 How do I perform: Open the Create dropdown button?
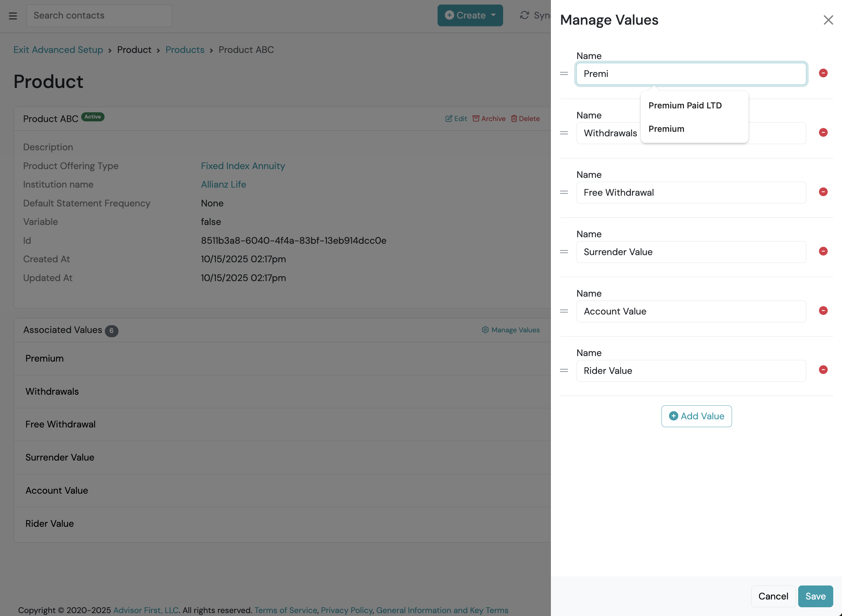[x=470, y=15]
